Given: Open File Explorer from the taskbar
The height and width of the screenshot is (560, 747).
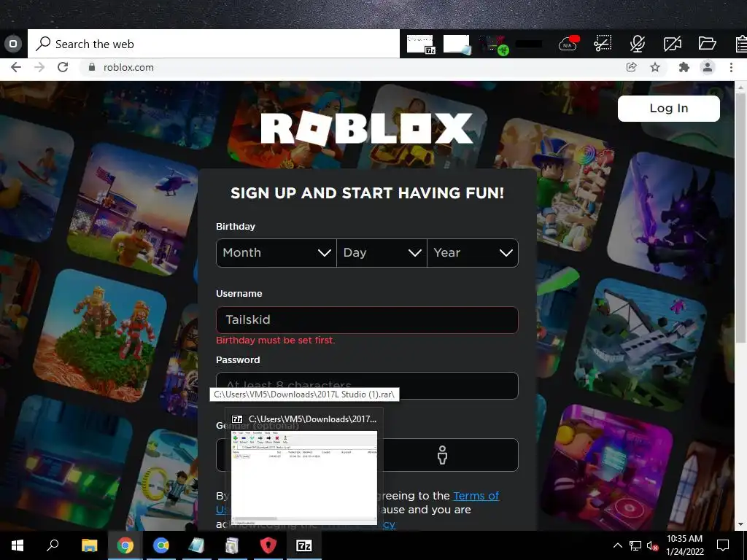Looking at the screenshot, I should click(x=89, y=545).
